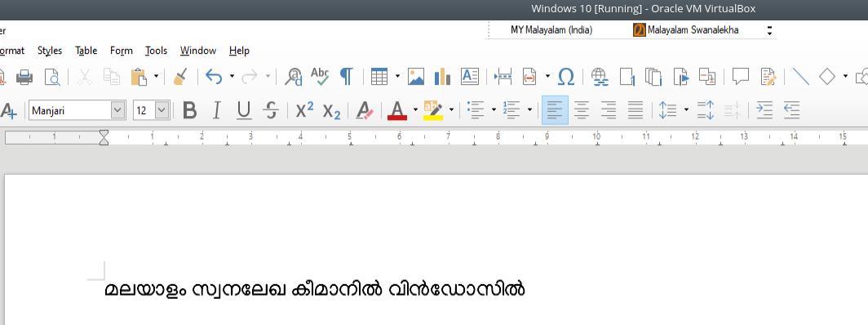Click the Manjari font name field

70,111
